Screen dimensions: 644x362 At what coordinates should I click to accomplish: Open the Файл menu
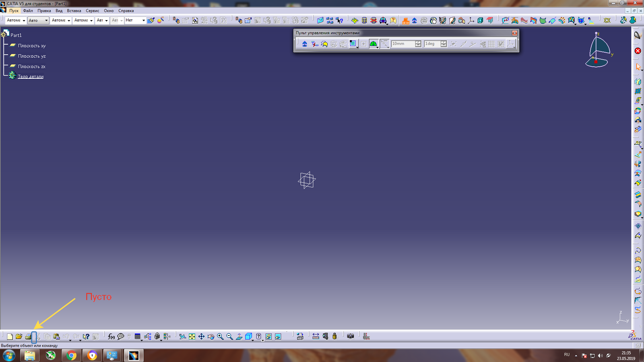(28, 11)
